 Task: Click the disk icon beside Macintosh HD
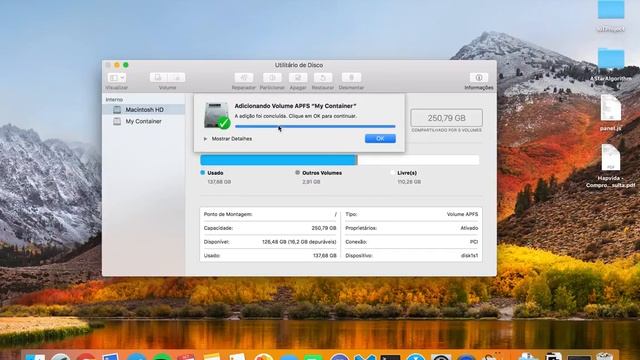pos(117,109)
